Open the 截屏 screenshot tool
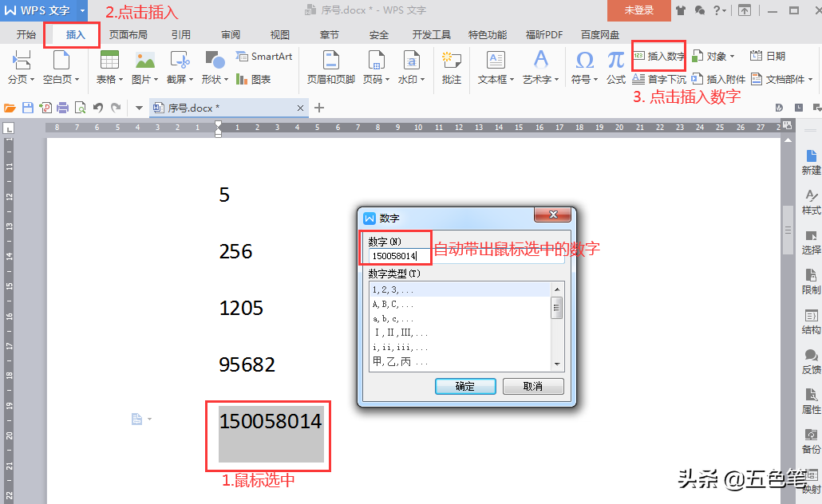This screenshot has height=504, width=822. tap(180, 67)
